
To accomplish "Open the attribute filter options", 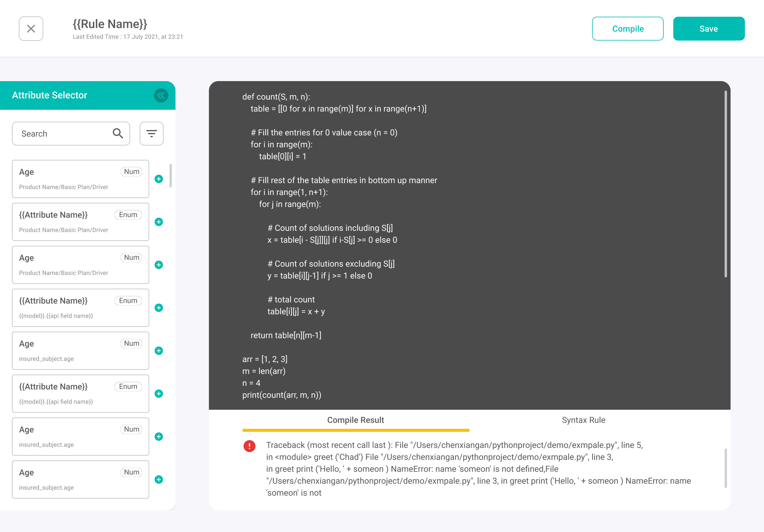I will click(151, 133).
